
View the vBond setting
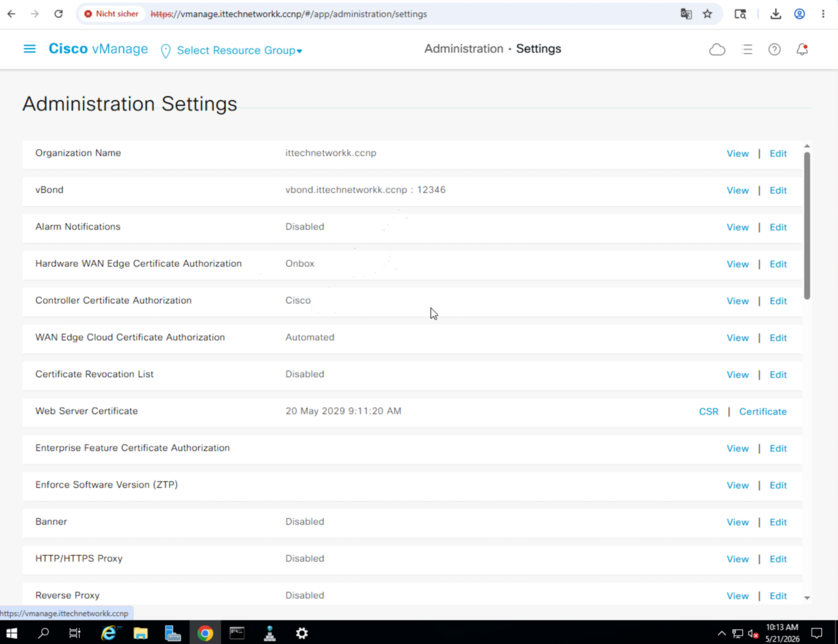737,191
